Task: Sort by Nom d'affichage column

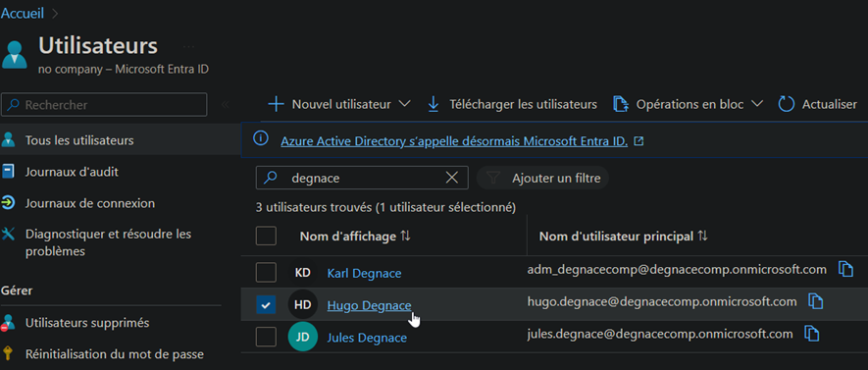Action: coord(347,237)
